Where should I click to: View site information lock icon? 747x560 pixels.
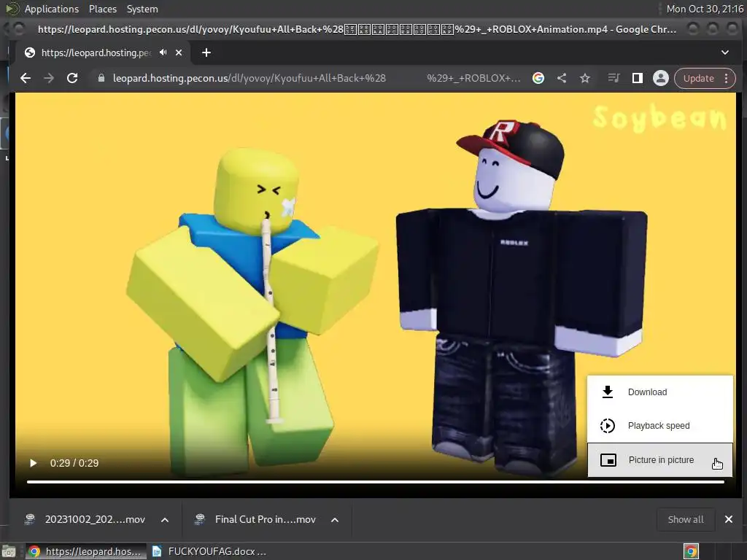pyautogui.click(x=101, y=78)
